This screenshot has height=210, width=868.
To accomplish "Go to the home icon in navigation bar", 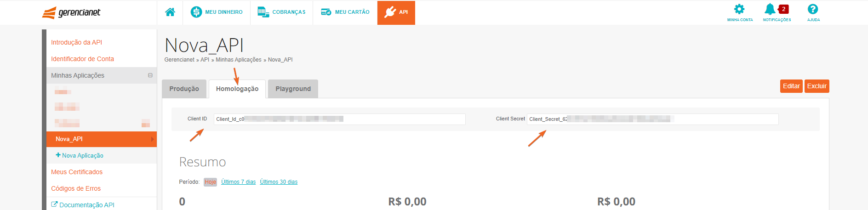I will coord(170,12).
